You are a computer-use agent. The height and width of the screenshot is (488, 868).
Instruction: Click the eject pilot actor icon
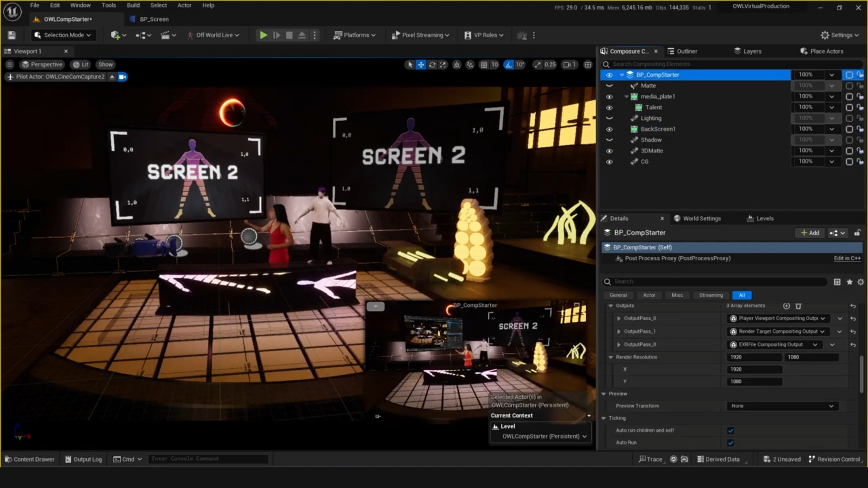(x=112, y=77)
